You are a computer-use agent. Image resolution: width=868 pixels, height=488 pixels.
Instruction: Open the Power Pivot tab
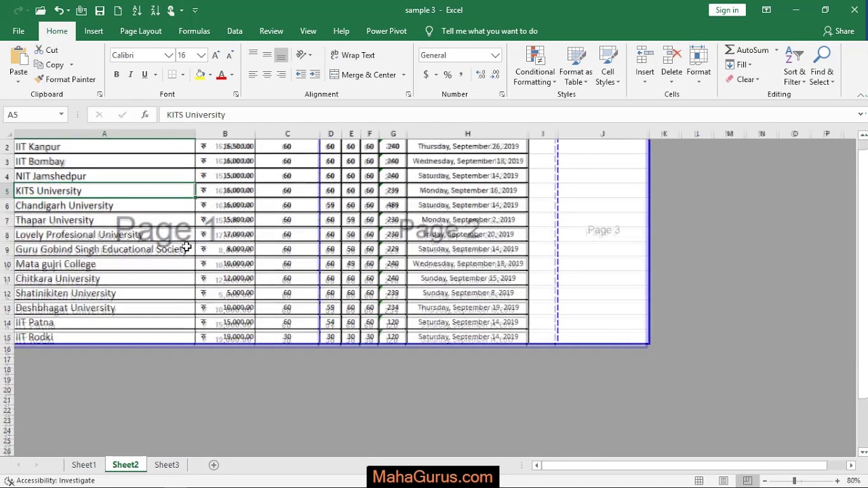point(387,31)
